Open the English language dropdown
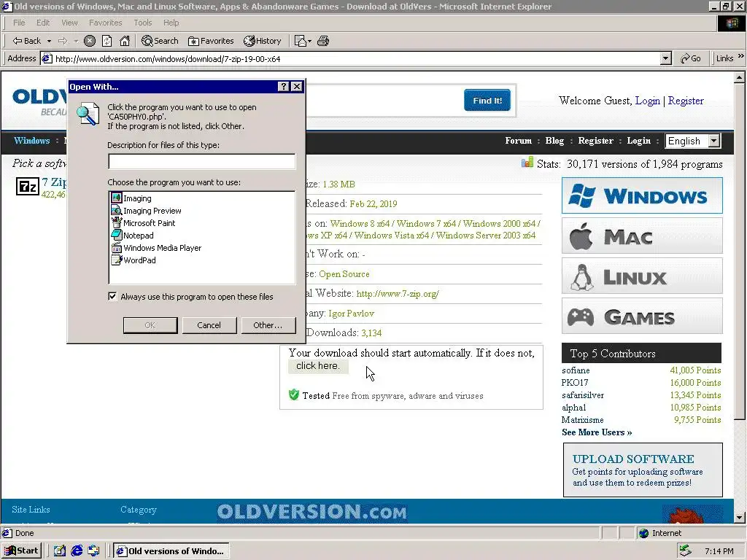The image size is (747, 560). click(x=693, y=141)
